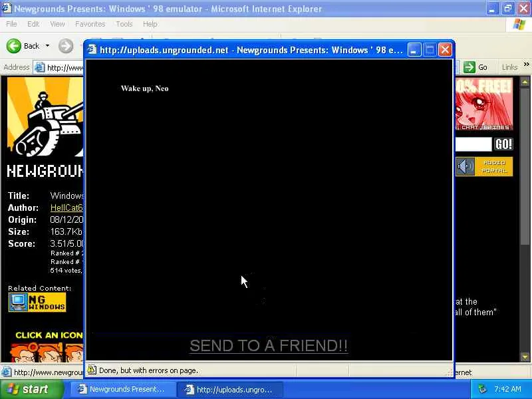The image size is (532, 399).
Task: Click the status bar page icon at the lower left
Action: pyautogui.click(x=7, y=372)
